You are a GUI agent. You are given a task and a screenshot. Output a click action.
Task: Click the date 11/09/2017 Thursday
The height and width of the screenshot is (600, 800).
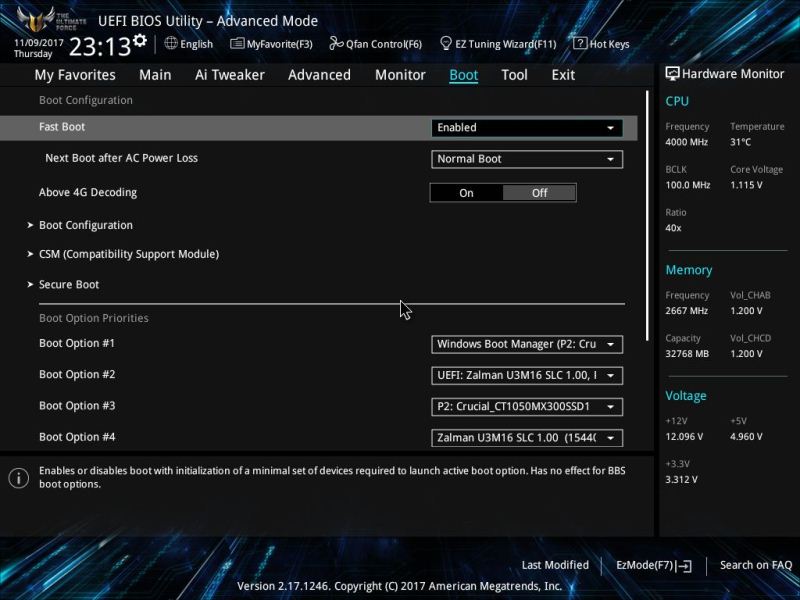pos(38,48)
